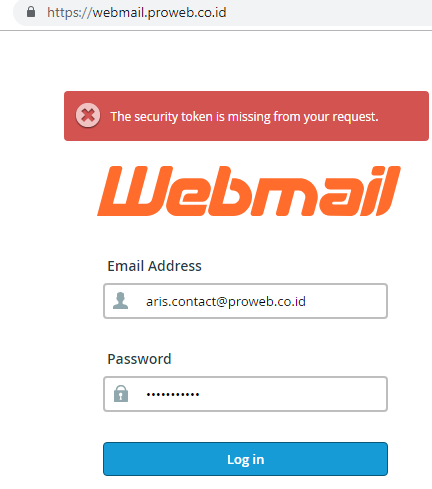The width and height of the screenshot is (432, 489).
Task: Click the Password label
Action: [x=139, y=359]
